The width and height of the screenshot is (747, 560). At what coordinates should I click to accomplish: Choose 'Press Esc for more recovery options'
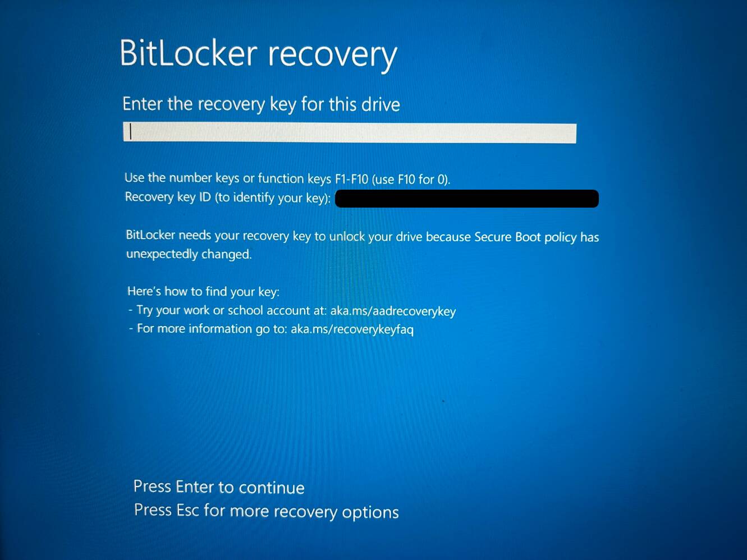(x=267, y=511)
